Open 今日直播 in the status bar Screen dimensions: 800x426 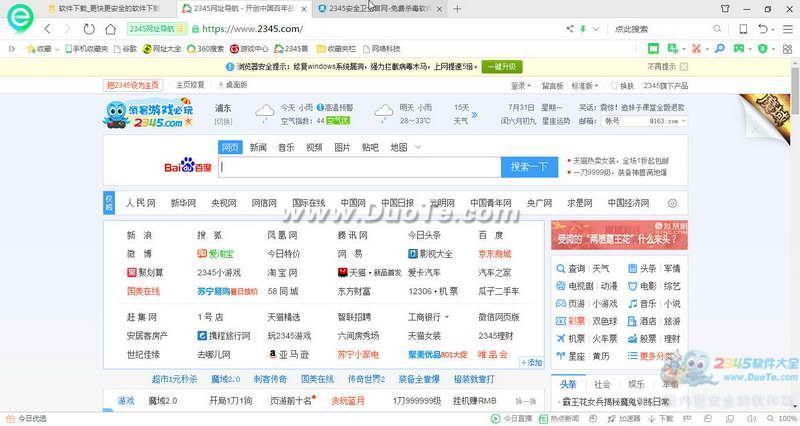pyautogui.click(x=512, y=419)
